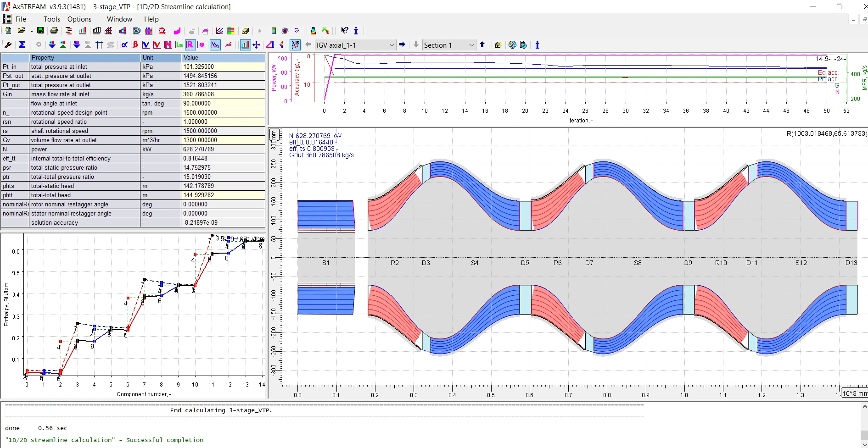The width and height of the screenshot is (868, 448).
Task: Click the calculator icon in the top toolbar
Action: [274, 31]
